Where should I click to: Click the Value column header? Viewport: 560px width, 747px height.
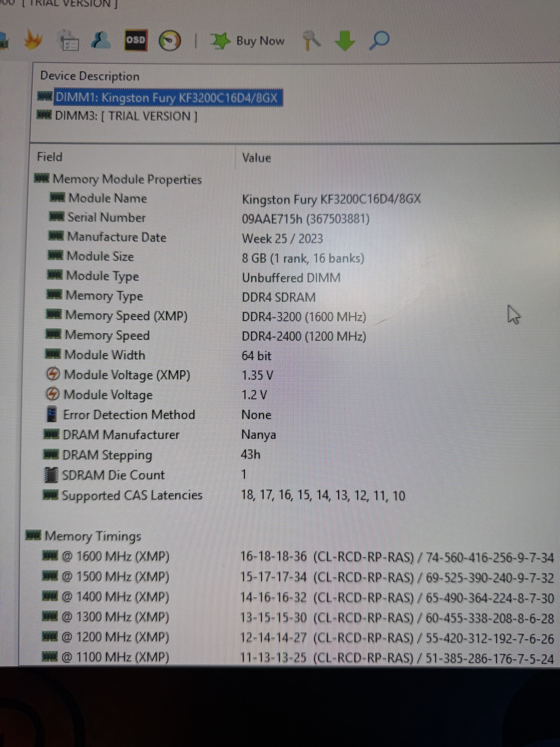256,158
